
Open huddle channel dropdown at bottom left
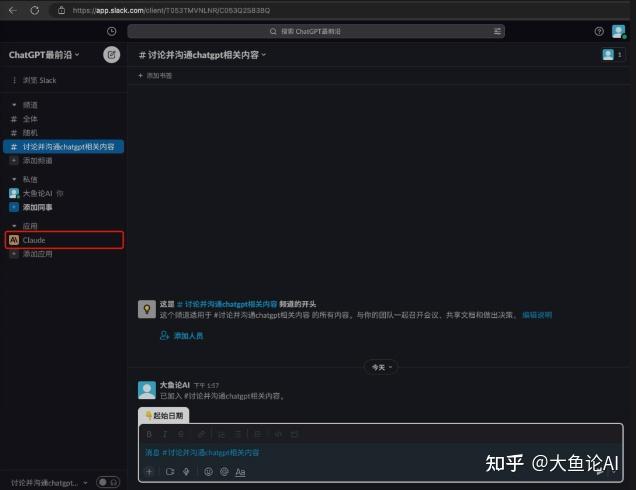[49, 483]
